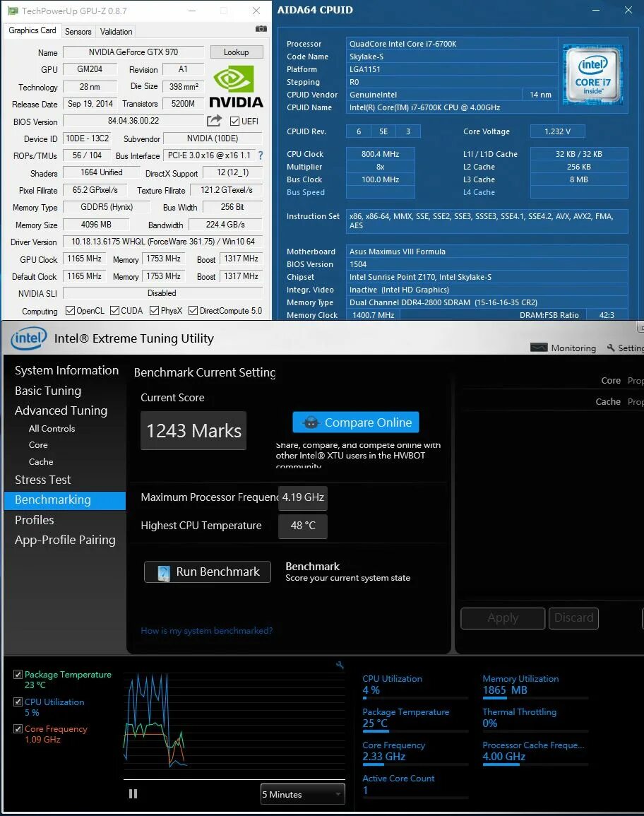Image resolution: width=644 pixels, height=816 pixels.
Task: Open Advanced Tuning in XTU sidebar
Action: (61, 410)
